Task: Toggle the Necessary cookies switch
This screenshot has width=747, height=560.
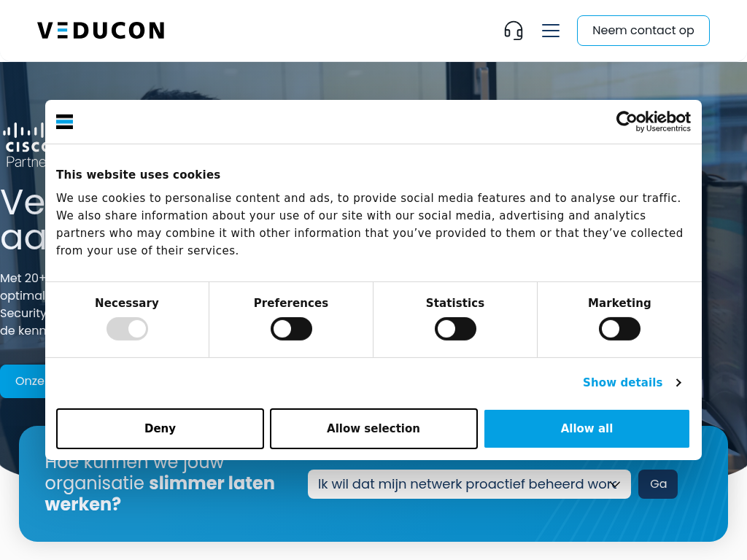Action: click(127, 329)
